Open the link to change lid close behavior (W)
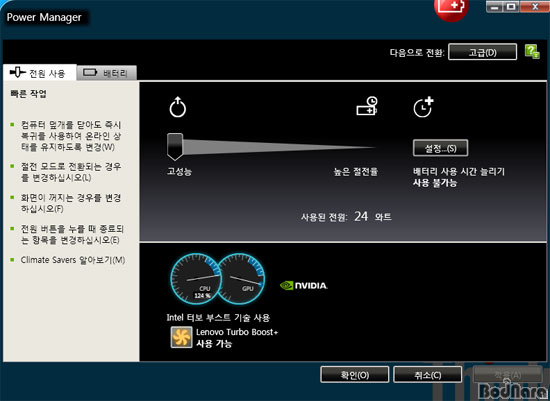The height and width of the screenshot is (401, 550). point(71,136)
